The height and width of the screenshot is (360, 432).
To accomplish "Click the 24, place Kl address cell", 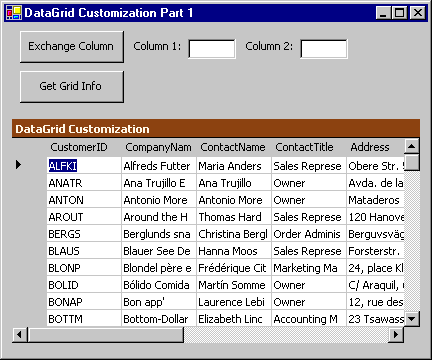I will (x=375, y=267).
